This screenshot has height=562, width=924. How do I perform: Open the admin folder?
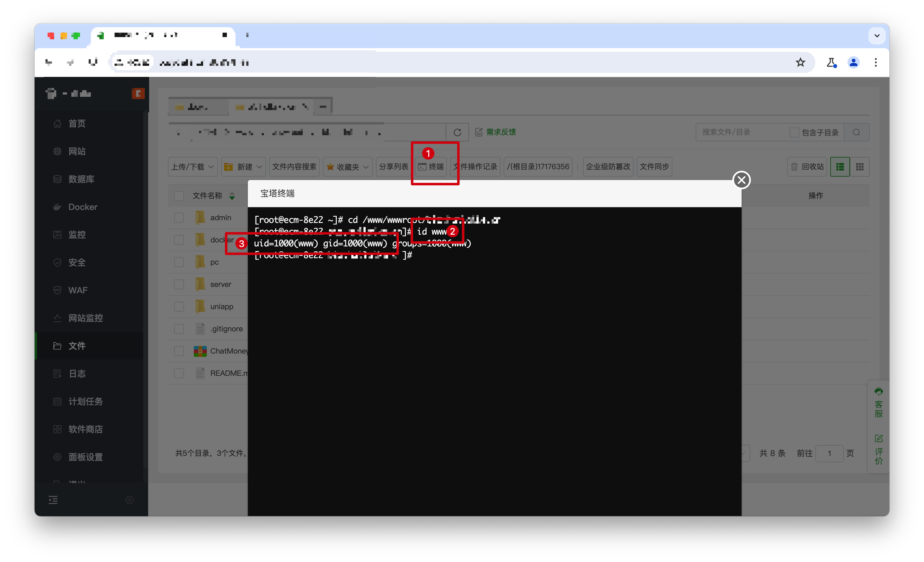[x=220, y=218]
